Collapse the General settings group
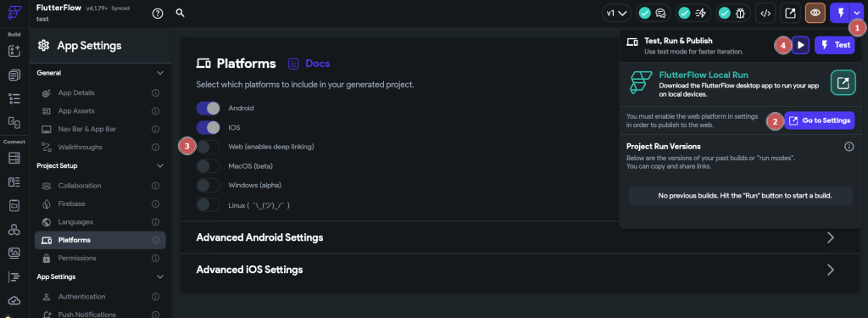Screen dimensions: 868x318 [160, 73]
